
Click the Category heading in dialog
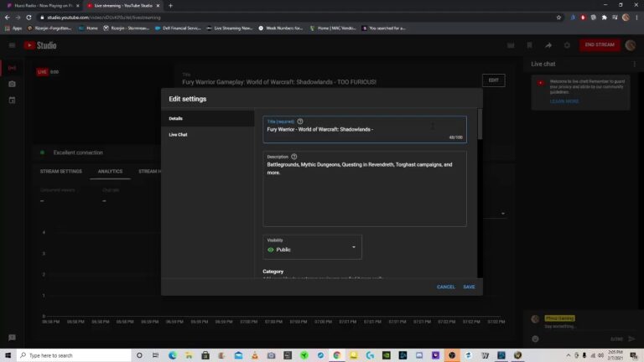pyautogui.click(x=273, y=271)
